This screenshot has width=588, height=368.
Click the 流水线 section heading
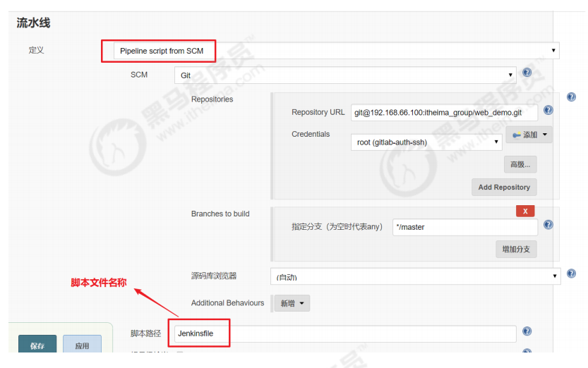pos(33,23)
